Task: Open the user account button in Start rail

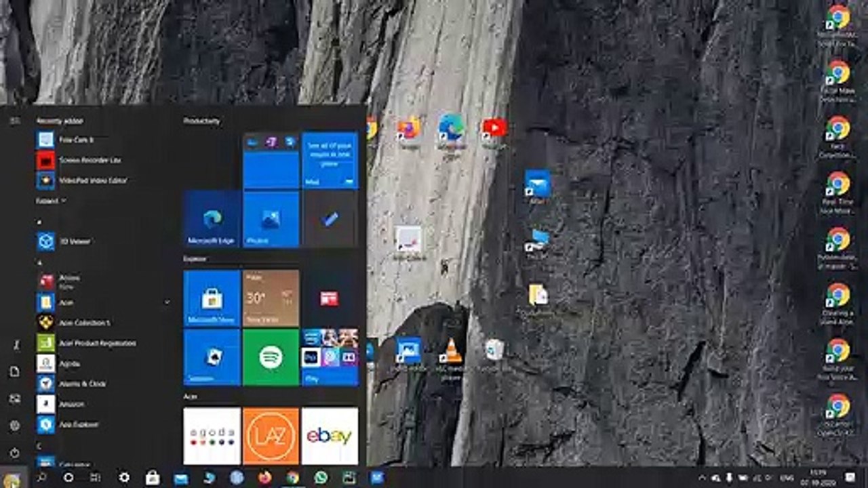Action: click(14, 345)
